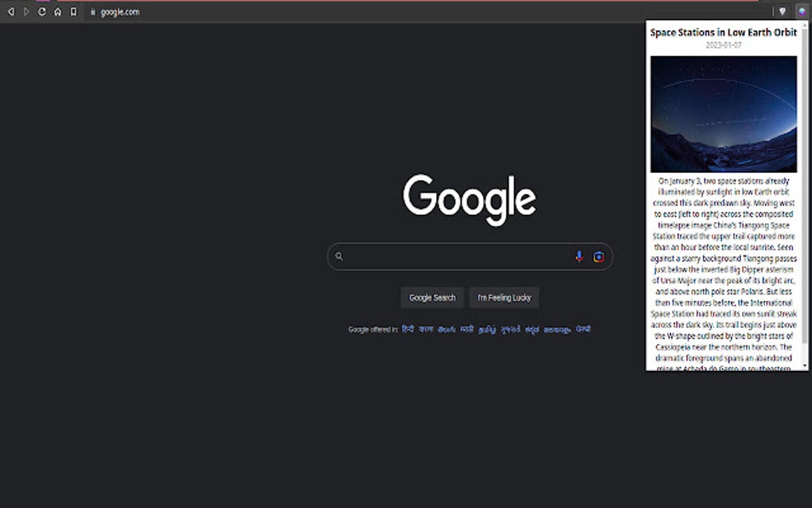Reload the current Google page
This screenshot has width=812, height=508.
point(41,12)
